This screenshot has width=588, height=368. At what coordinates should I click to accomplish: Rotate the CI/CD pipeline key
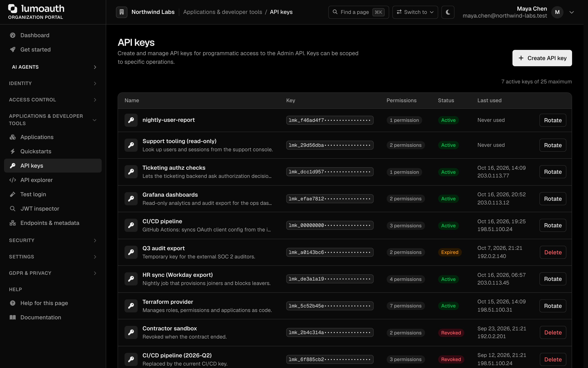pyautogui.click(x=553, y=225)
